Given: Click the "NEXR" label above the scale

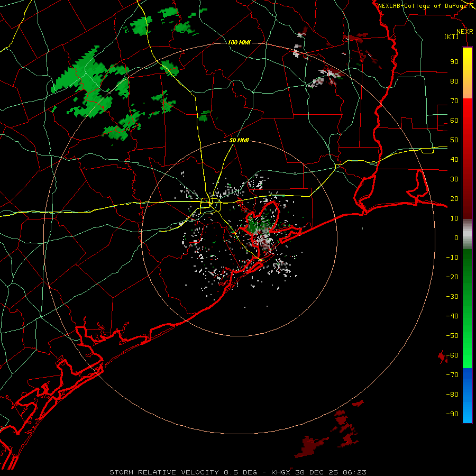Looking at the screenshot, I should pos(465,32).
